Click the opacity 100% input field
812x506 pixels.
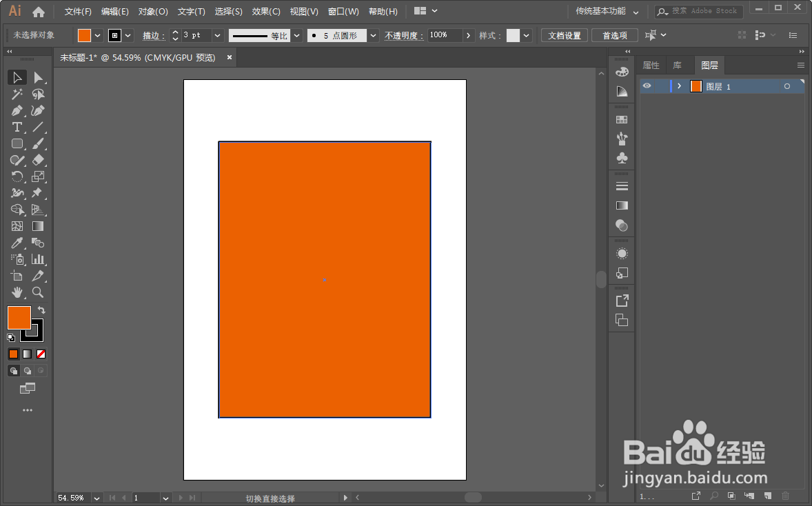445,35
